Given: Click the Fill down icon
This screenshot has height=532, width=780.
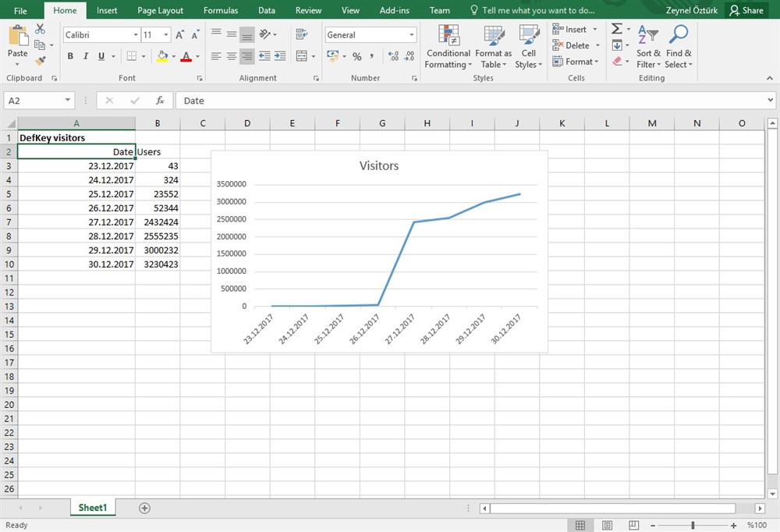Looking at the screenshot, I should [x=617, y=45].
